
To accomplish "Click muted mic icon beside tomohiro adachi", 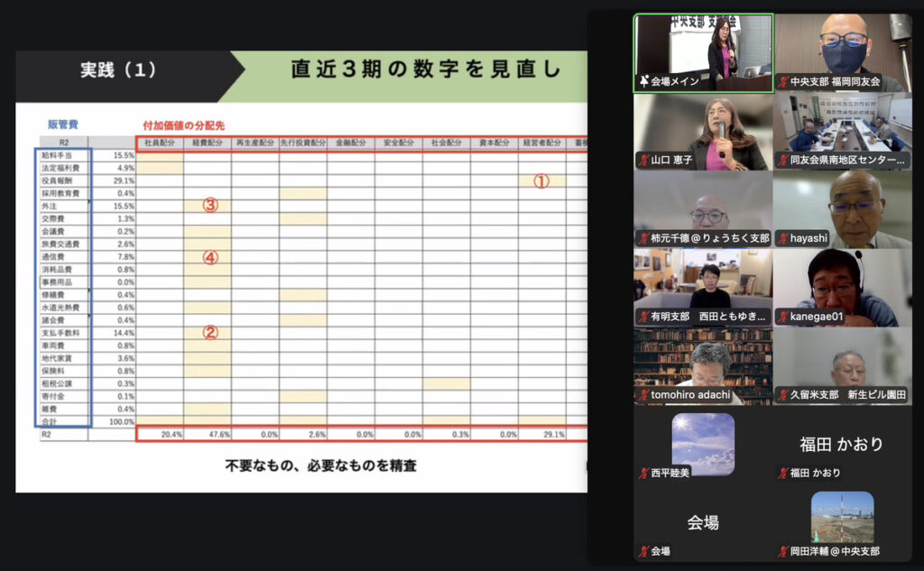I will [642, 395].
